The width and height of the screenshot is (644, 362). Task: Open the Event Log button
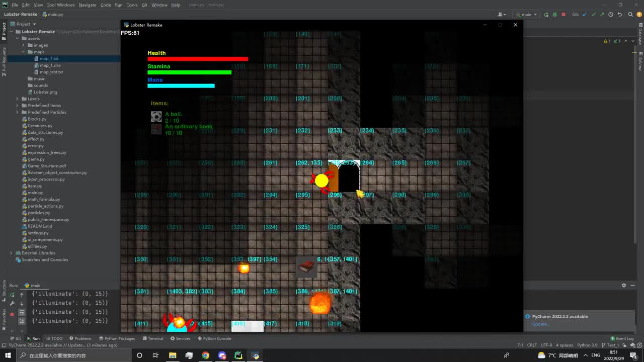(622, 338)
